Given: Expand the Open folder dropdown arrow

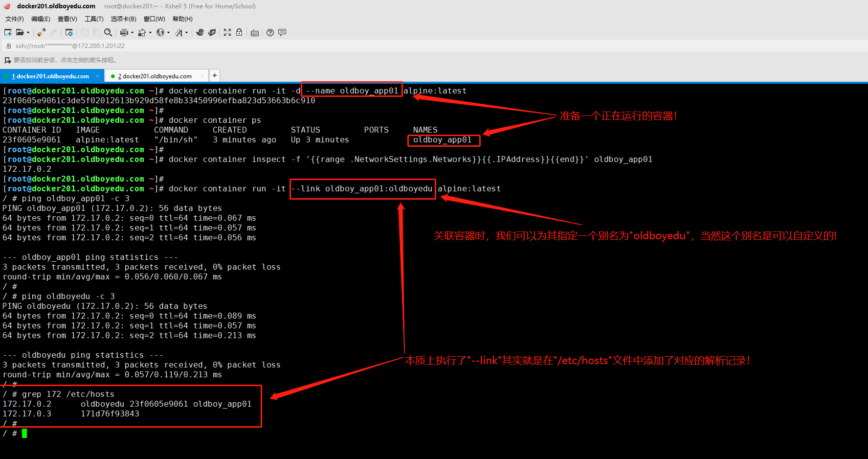Looking at the screenshot, I should pos(28,33).
